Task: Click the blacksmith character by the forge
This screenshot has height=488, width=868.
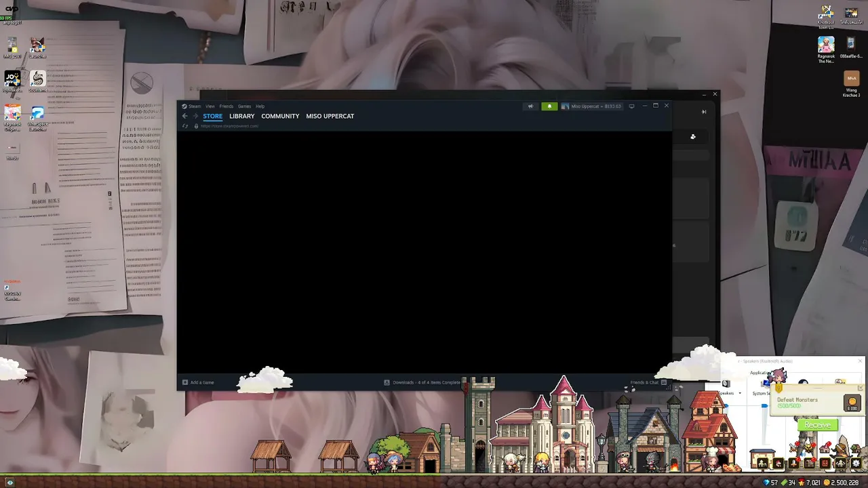Action: pos(652,462)
